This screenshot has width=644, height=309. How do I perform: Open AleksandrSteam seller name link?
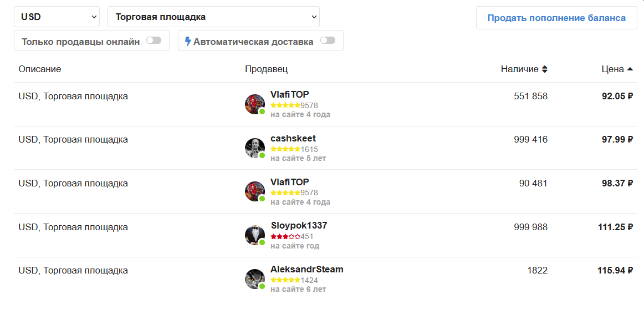point(307,270)
